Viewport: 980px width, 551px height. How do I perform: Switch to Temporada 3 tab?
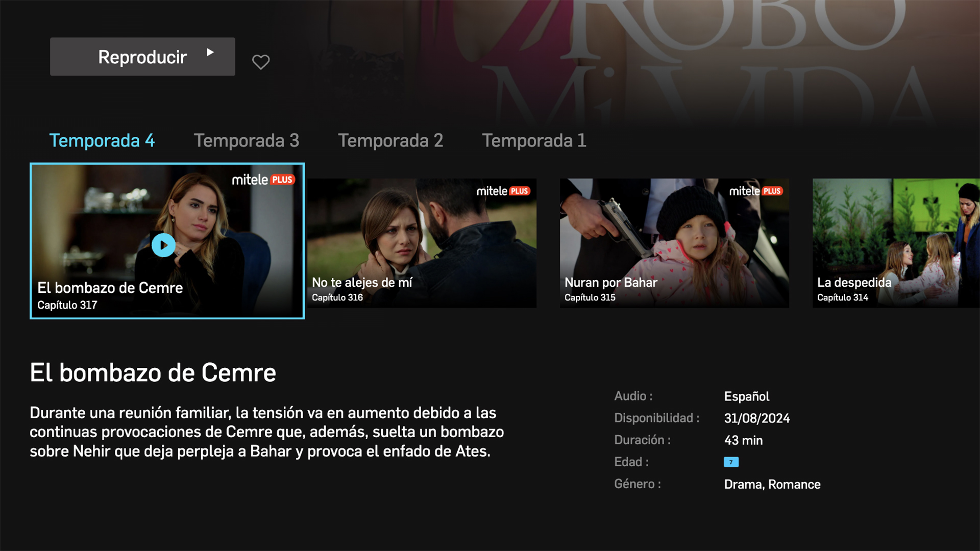(246, 140)
